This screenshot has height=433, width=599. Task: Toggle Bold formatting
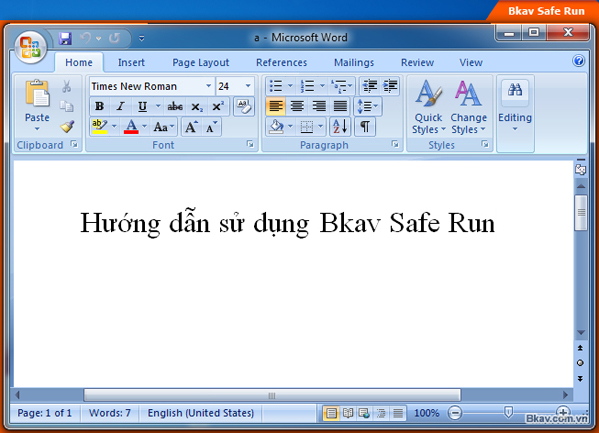click(100, 106)
